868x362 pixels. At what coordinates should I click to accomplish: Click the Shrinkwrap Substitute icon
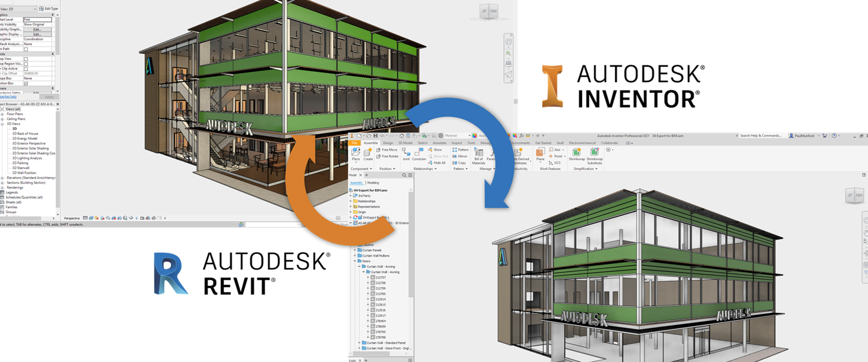594,153
